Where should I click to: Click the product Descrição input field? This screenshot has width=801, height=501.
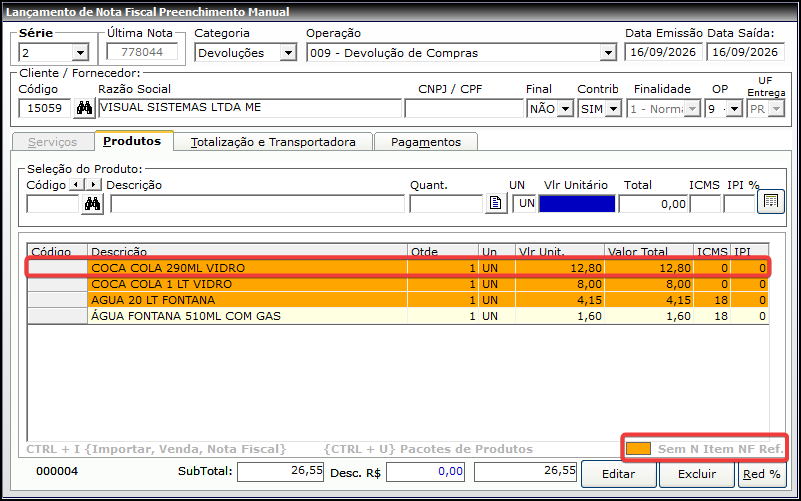click(x=257, y=204)
